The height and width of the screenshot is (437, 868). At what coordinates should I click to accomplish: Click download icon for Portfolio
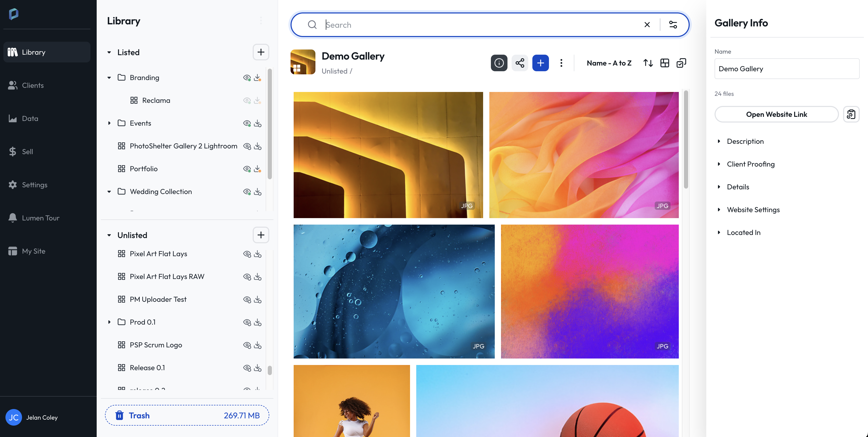pos(257,169)
